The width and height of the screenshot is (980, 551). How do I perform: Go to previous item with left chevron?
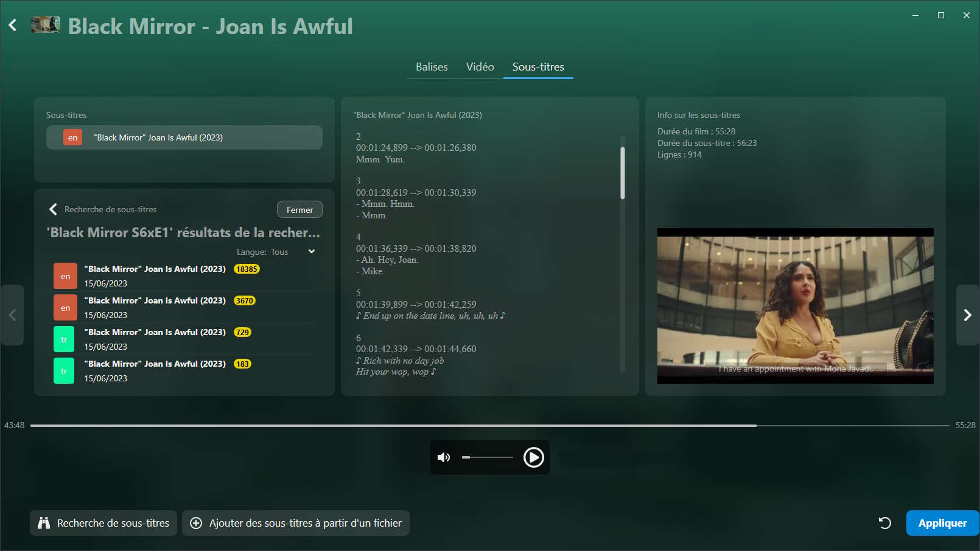pyautogui.click(x=12, y=315)
